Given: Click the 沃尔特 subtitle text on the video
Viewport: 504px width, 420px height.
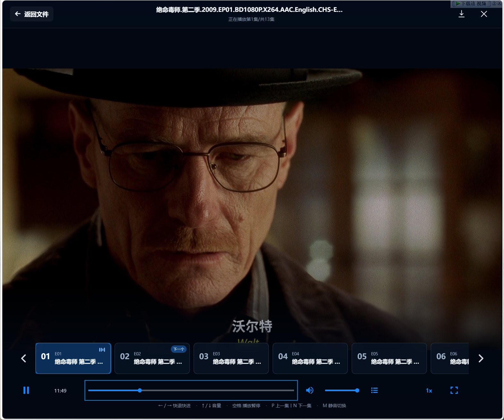Looking at the screenshot, I should point(252,326).
